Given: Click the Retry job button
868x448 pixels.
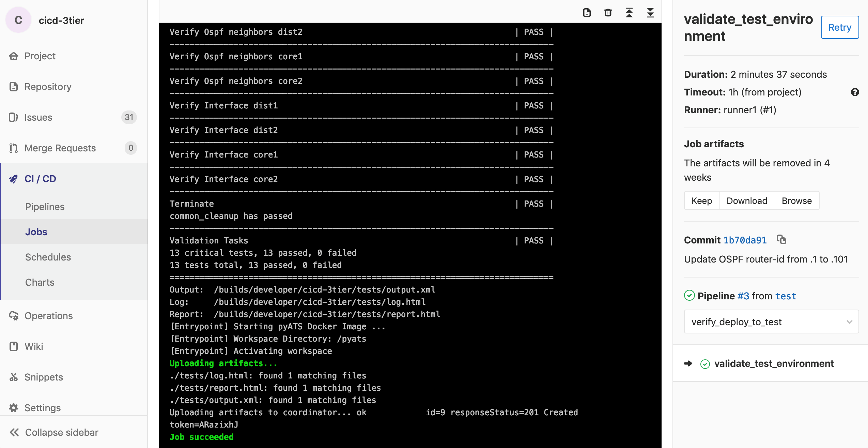Looking at the screenshot, I should [839, 27].
